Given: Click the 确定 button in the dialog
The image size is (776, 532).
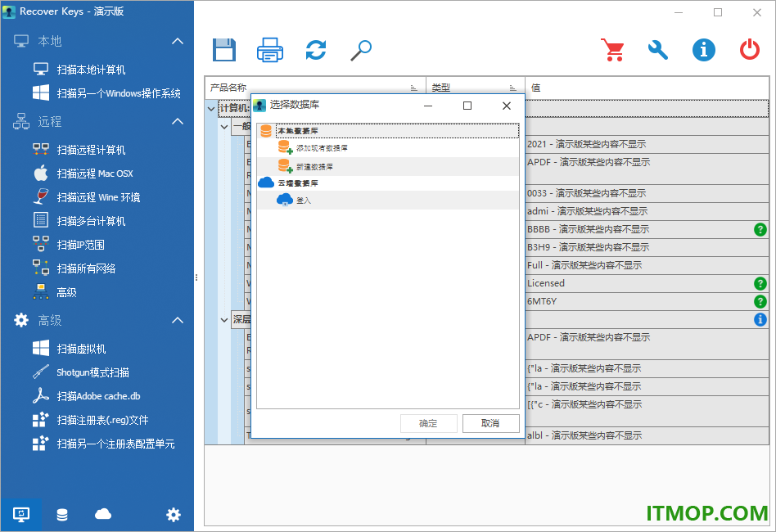Looking at the screenshot, I should (x=429, y=424).
